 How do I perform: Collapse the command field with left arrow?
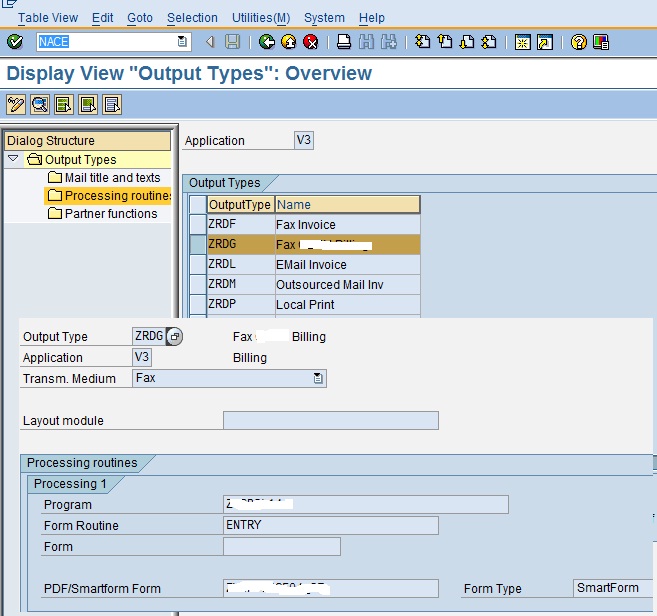click(x=211, y=41)
